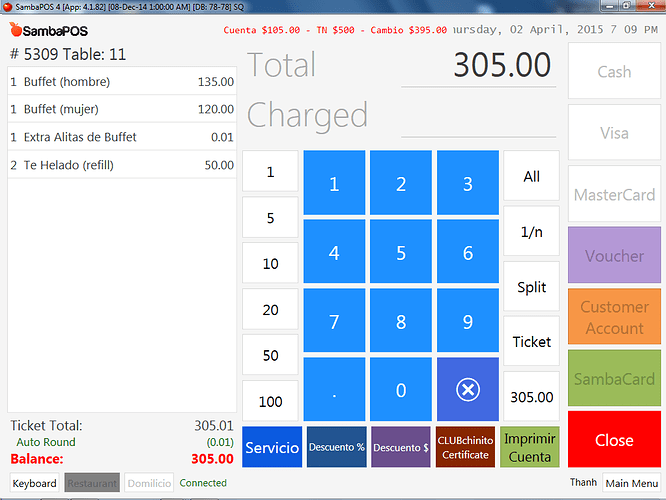This screenshot has height=500, width=666.
Task: Open the Main Menu
Action: 631,483
